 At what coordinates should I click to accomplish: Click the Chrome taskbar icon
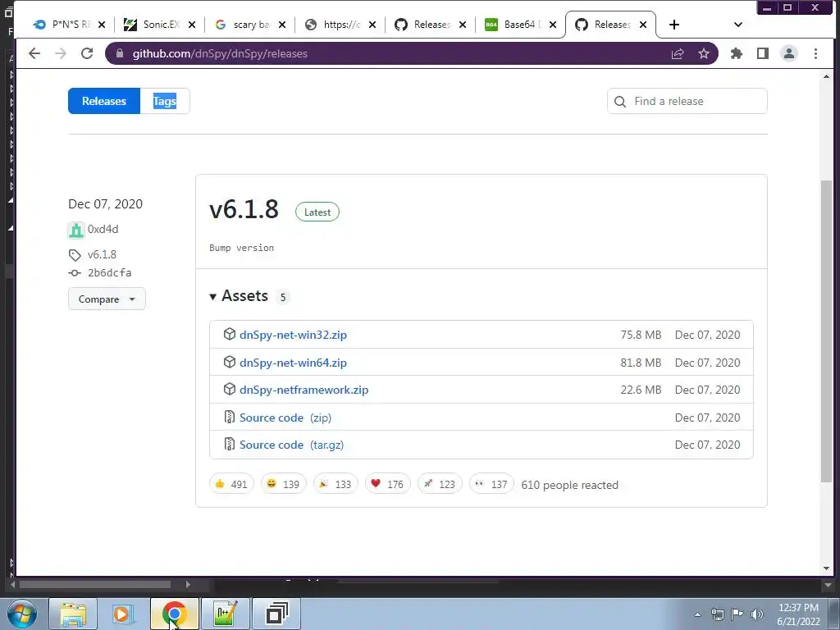pos(174,614)
